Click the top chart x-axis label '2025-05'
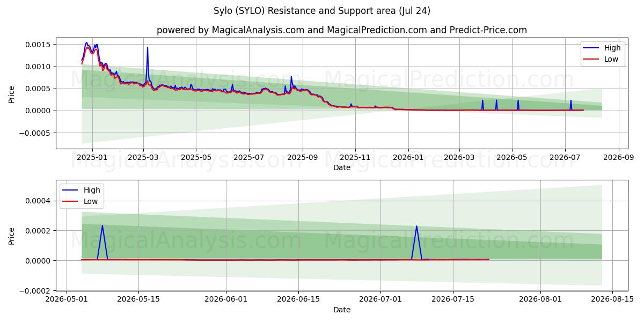Screen dimensions: 644x322 click(x=196, y=158)
